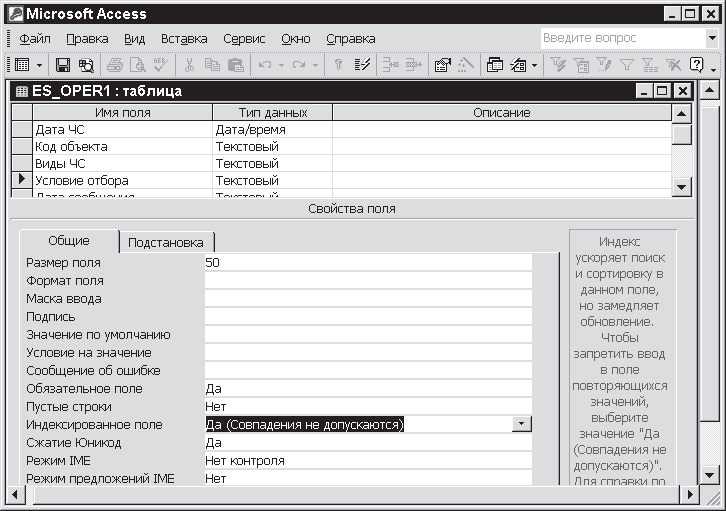The width and height of the screenshot is (726, 511).
Task: Open the Indexes window from the toolbar
Action: pyautogui.click(x=363, y=65)
